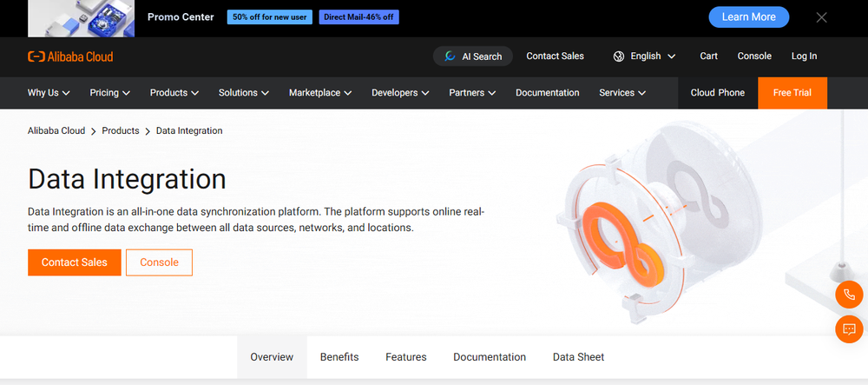Viewport: 868px width, 385px height.
Task: Click the Data Integration breadcrumb item
Action: [x=189, y=130]
